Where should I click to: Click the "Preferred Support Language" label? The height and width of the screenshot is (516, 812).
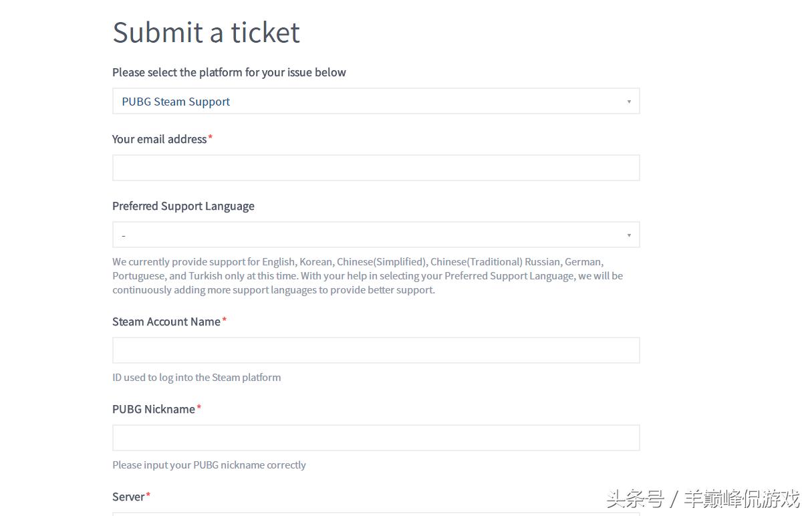[x=183, y=206]
